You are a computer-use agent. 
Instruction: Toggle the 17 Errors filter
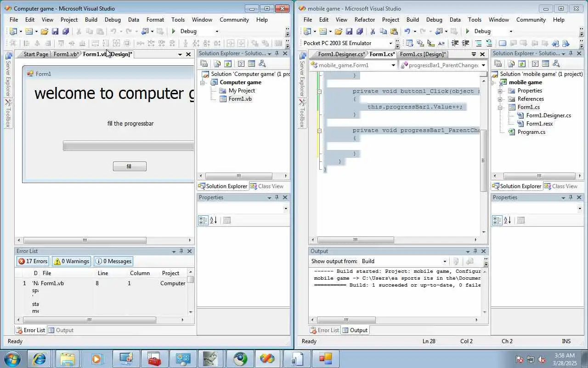click(x=33, y=261)
